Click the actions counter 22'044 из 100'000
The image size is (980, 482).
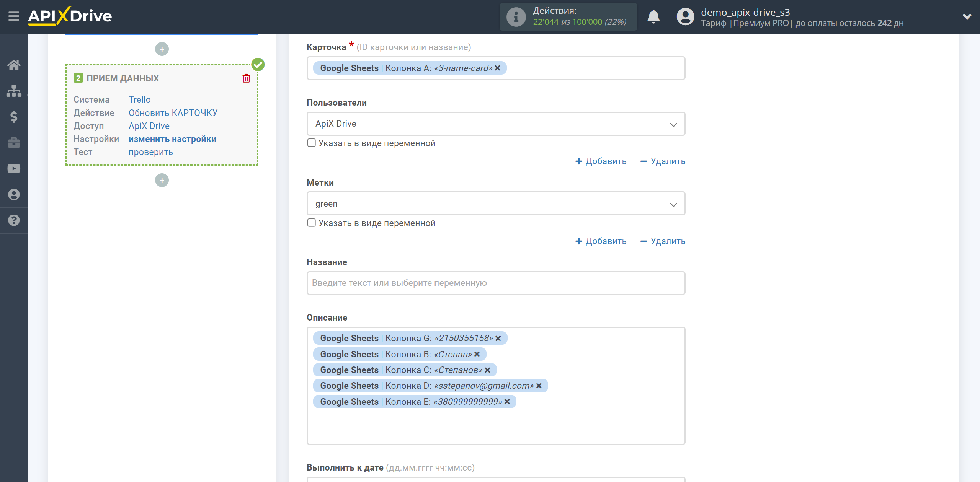pyautogui.click(x=580, y=22)
